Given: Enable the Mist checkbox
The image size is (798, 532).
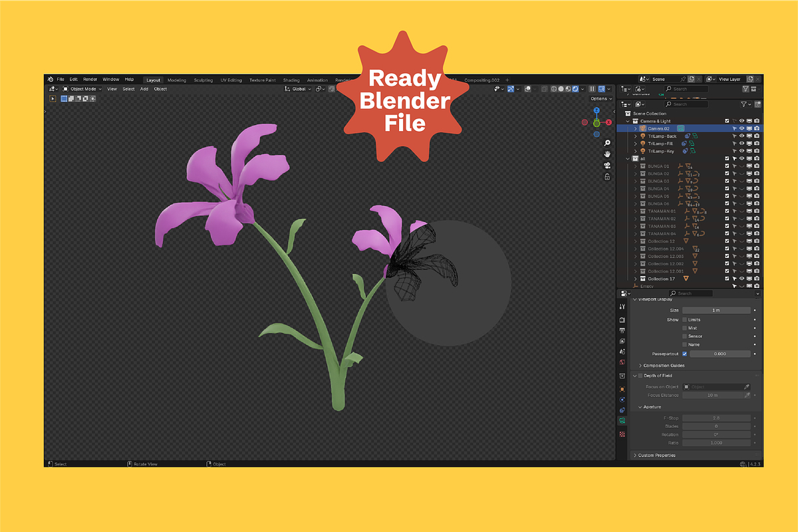Looking at the screenshot, I should click(x=685, y=328).
